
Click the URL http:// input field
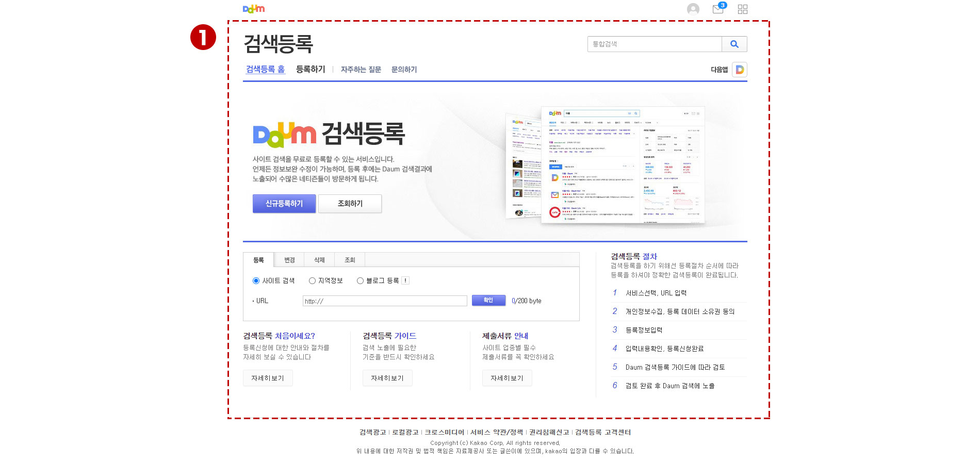point(385,301)
